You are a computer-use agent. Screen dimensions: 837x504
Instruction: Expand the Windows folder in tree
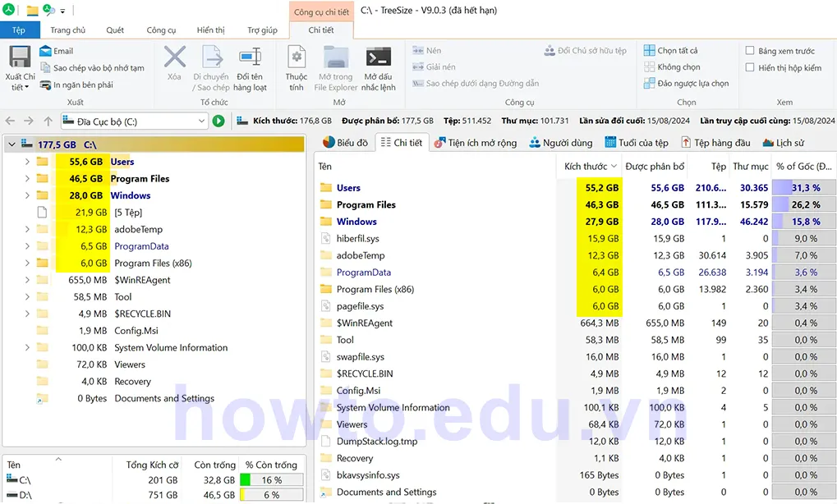(x=27, y=195)
